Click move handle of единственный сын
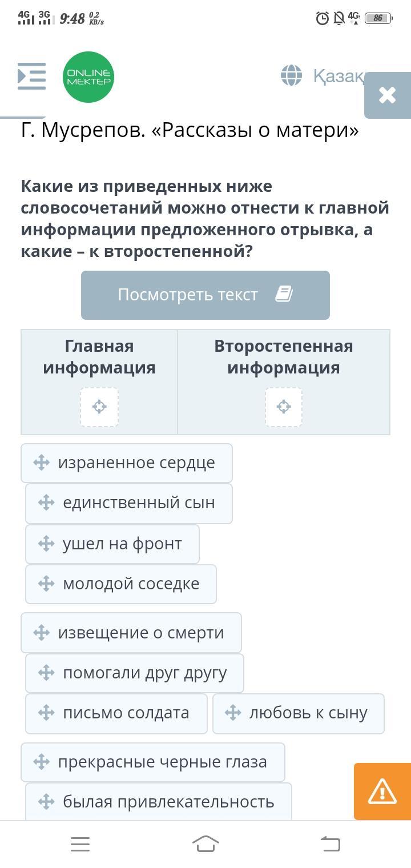The height and width of the screenshot is (868, 411). (46, 503)
